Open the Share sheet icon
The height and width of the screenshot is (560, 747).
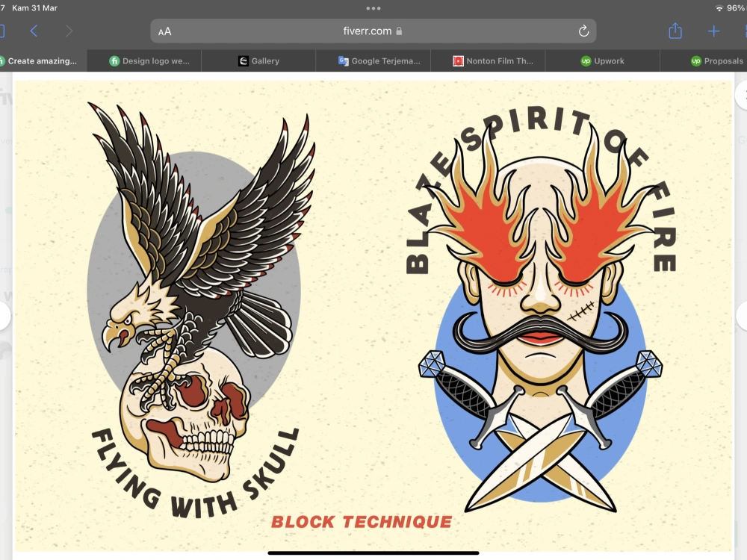675,31
